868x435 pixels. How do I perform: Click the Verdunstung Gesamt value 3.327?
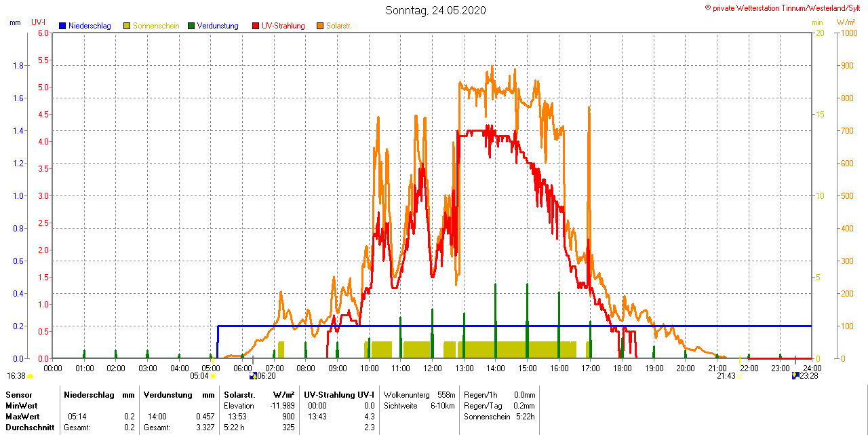tap(204, 428)
